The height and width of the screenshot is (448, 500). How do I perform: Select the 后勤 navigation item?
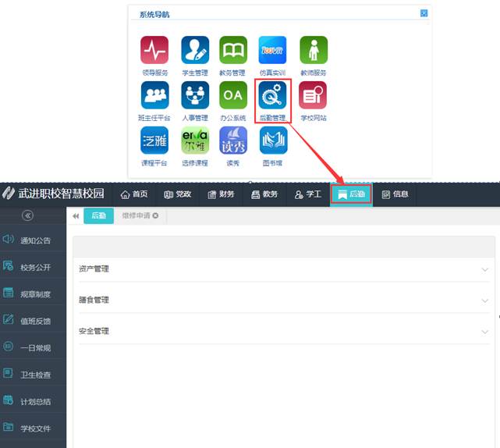pos(351,194)
